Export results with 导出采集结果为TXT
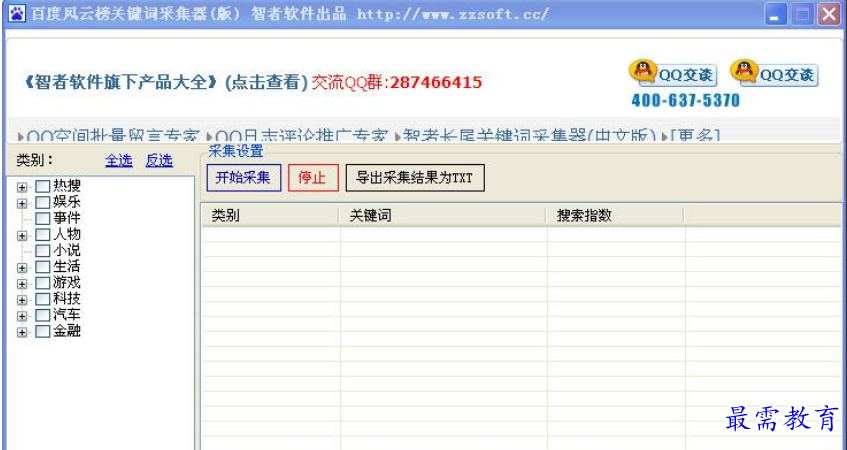 [x=415, y=178]
